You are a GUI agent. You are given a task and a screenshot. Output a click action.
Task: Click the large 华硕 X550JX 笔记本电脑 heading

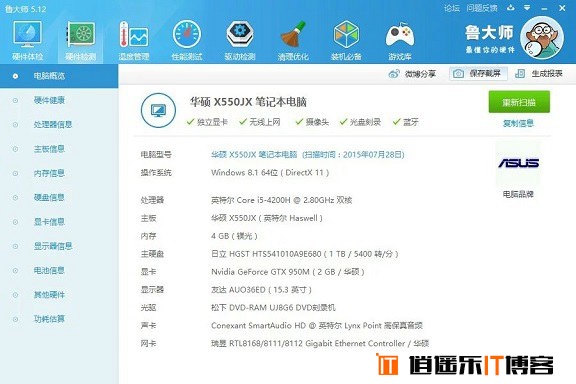pos(248,102)
